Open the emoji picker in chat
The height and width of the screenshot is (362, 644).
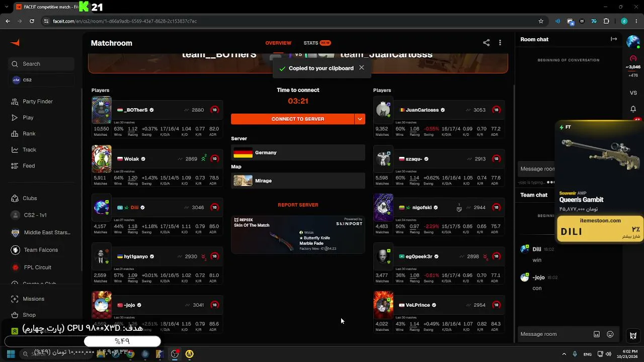point(610,334)
